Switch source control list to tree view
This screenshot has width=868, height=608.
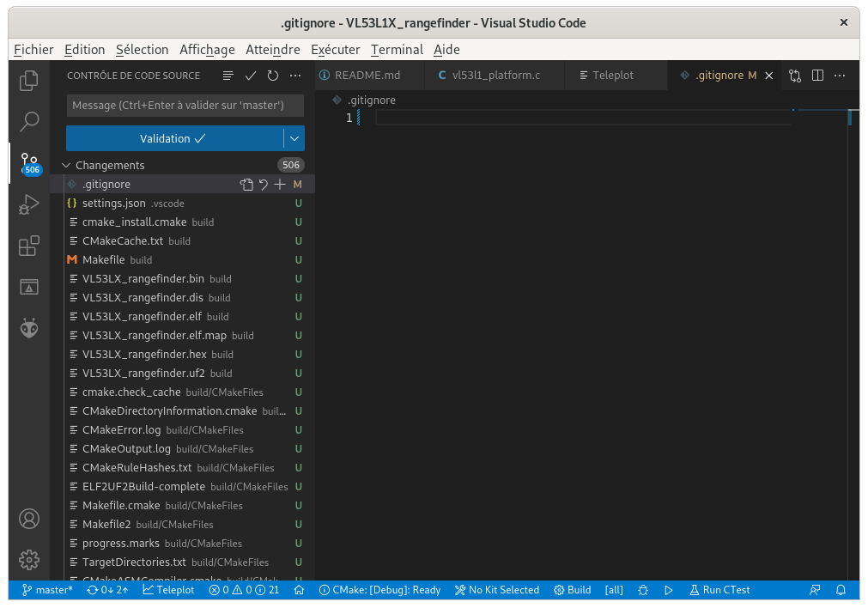pos(228,76)
